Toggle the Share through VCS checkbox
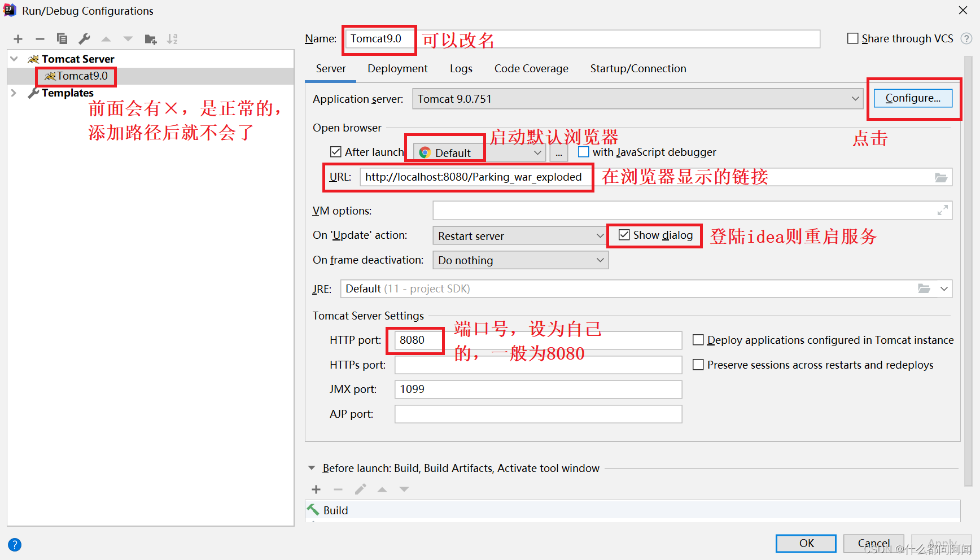The width and height of the screenshot is (980, 560). (853, 38)
